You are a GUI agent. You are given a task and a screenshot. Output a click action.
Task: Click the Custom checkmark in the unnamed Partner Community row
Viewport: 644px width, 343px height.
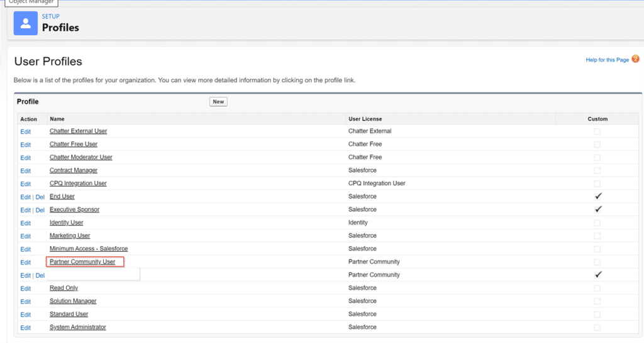(598, 275)
